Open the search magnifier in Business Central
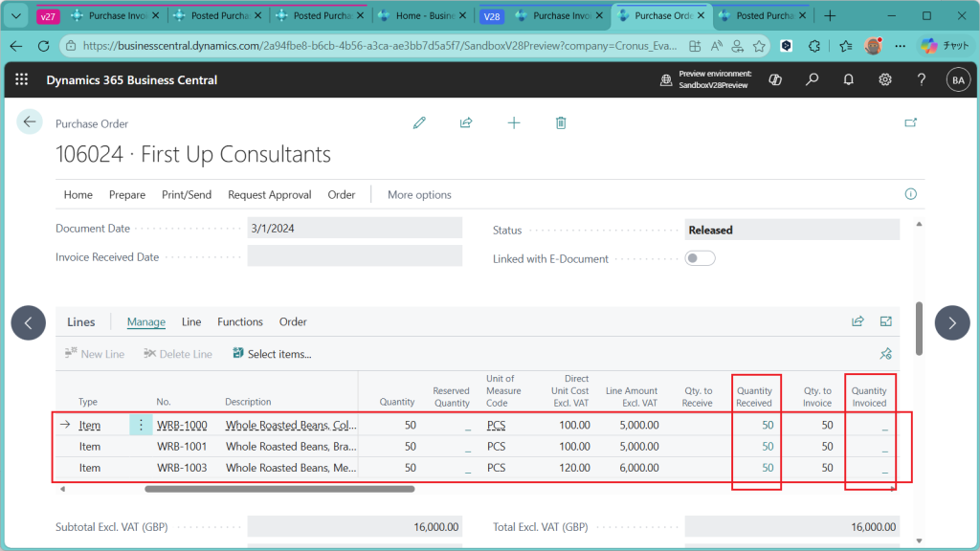 tap(812, 80)
